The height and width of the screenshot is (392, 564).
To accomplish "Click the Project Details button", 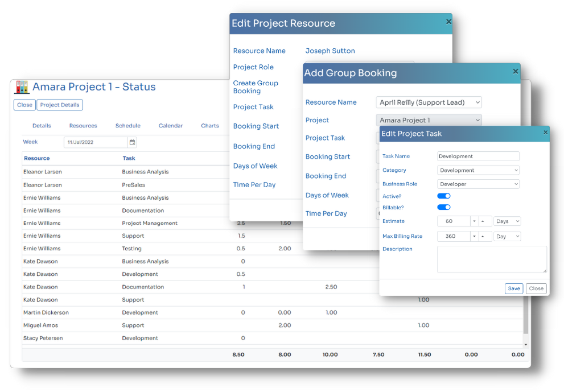I will (60, 105).
